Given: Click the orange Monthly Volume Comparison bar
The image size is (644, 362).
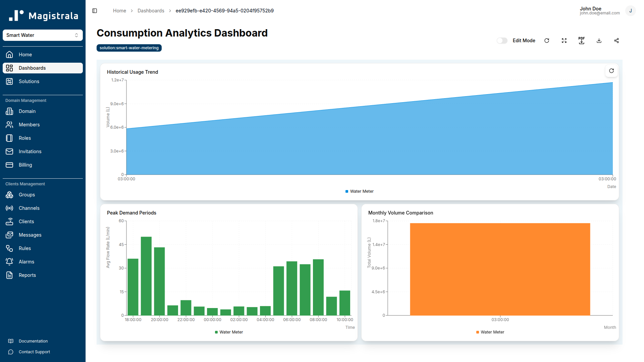Looking at the screenshot, I should click(499, 268).
